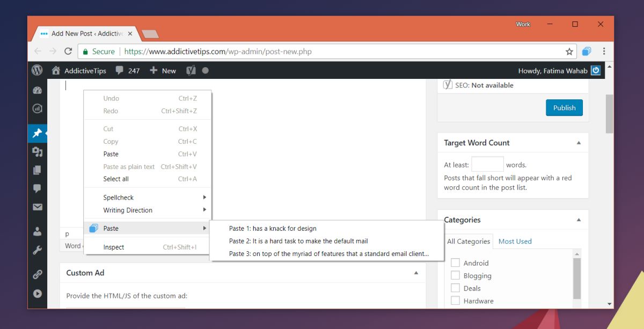This screenshot has width=644, height=329.
Task: Check the Blogging category checkbox
Action: click(455, 275)
